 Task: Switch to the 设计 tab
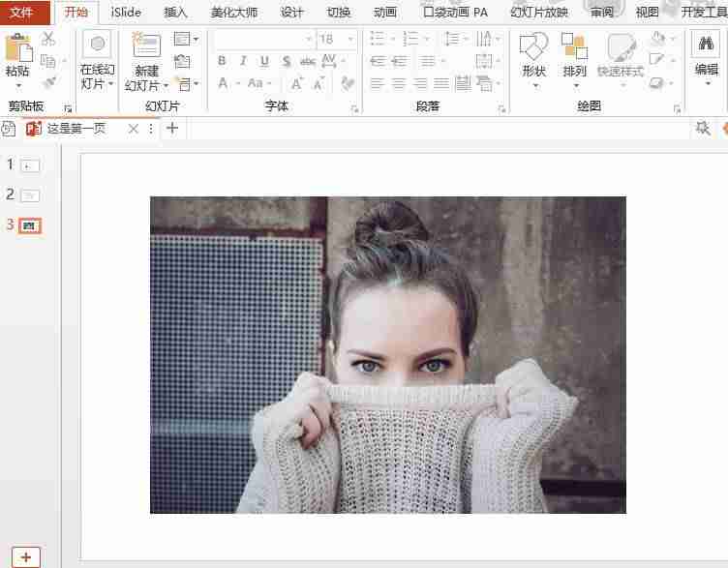point(291,12)
